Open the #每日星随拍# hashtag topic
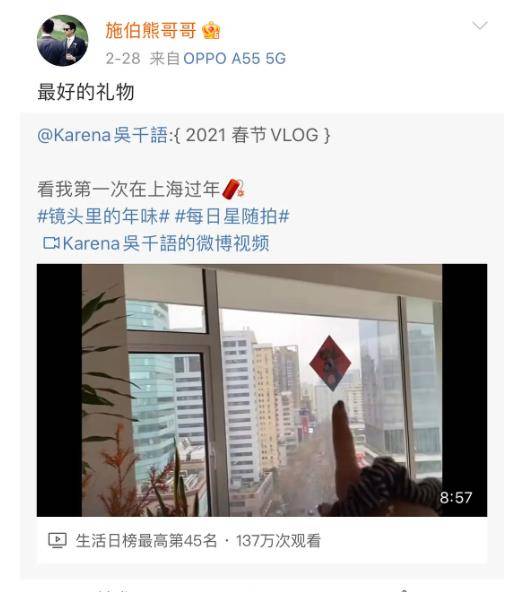The image size is (517, 592). click(x=233, y=216)
